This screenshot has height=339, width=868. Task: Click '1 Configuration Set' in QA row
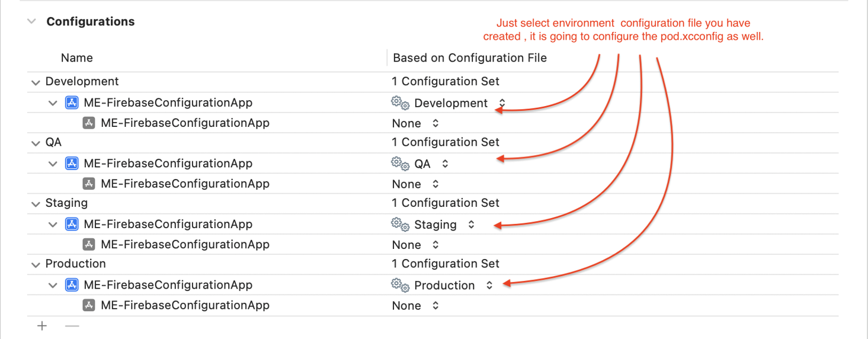(446, 142)
